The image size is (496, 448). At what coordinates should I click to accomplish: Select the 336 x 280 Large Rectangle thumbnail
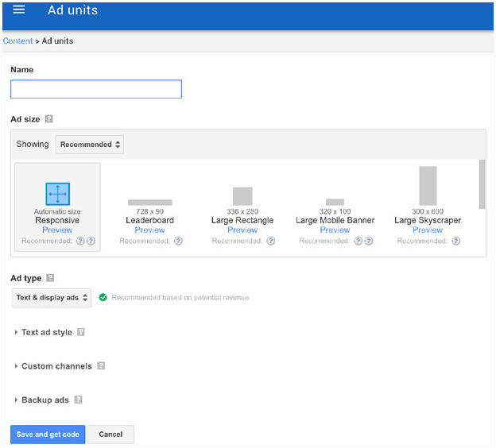click(242, 196)
